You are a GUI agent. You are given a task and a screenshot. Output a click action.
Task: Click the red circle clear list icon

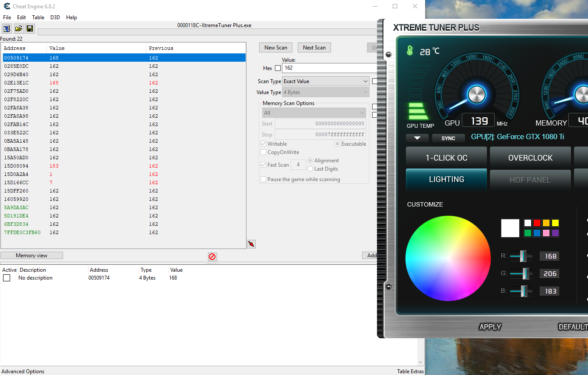(212, 256)
